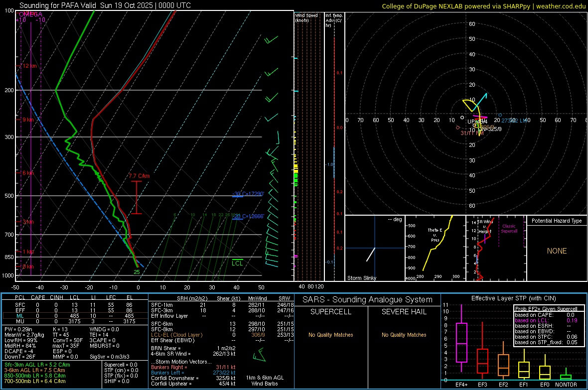
Task: Click the 'Theta-E v. Pres' label
Action: click(x=435, y=235)
